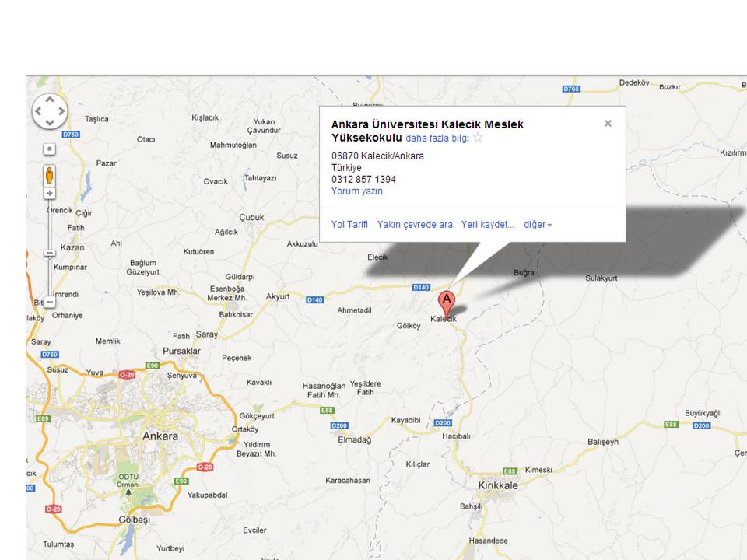Click the 'Akkuzulu' map label

[302, 243]
